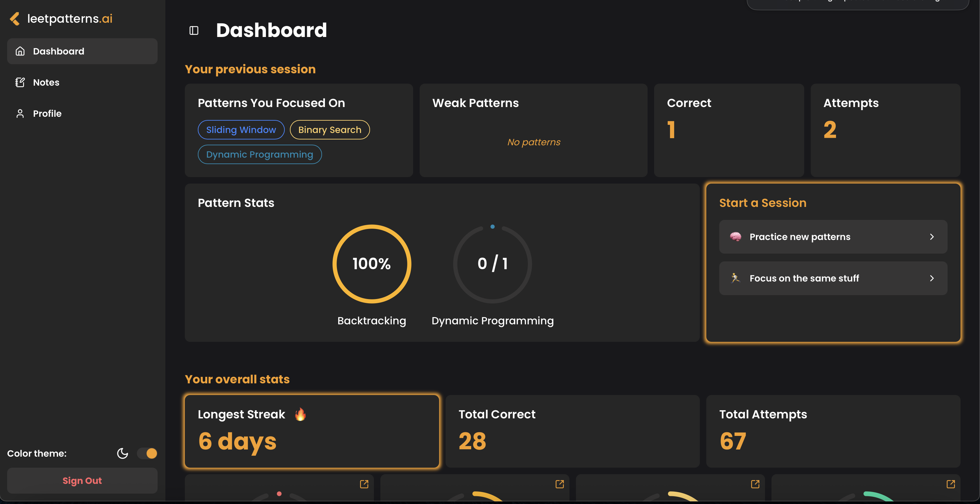Open first bottom card external link icon
The height and width of the screenshot is (504, 980).
click(364, 484)
